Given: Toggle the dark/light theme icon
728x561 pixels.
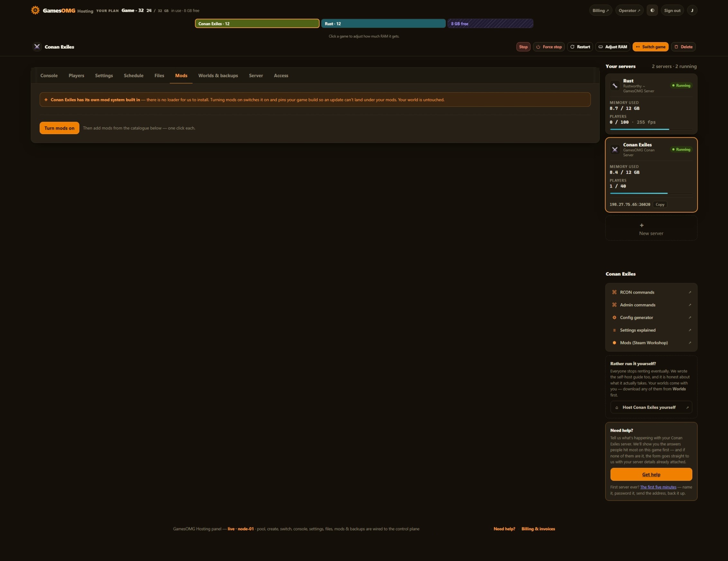Looking at the screenshot, I should click(x=652, y=10).
